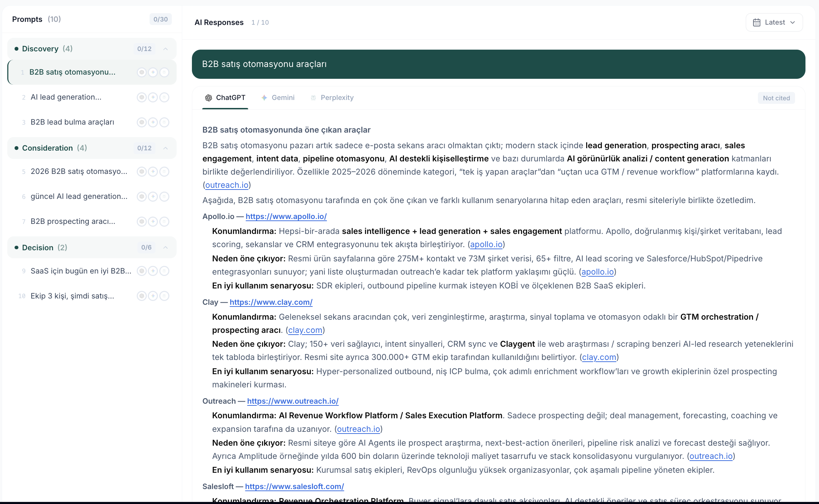
Task: Click the calendar icon beside Latest
Action: pyautogui.click(x=757, y=23)
